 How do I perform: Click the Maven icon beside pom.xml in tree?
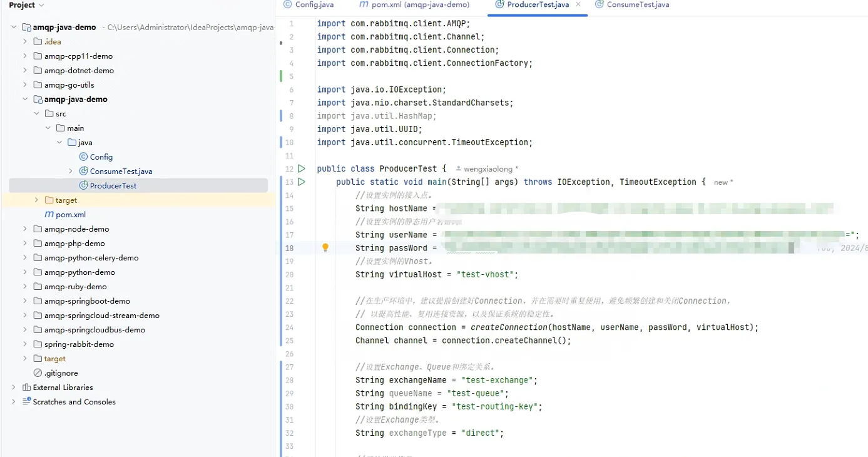(x=49, y=215)
